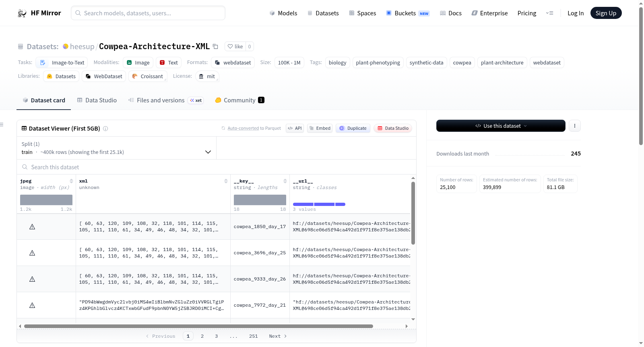Filter by the Image modality tag

coord(138,62)
